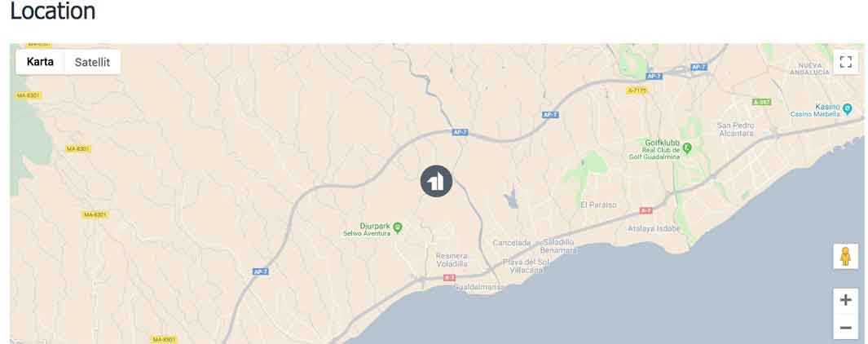The image size is (868, 344).
Task: Open fullscreen map view
Action: (845, 61)
